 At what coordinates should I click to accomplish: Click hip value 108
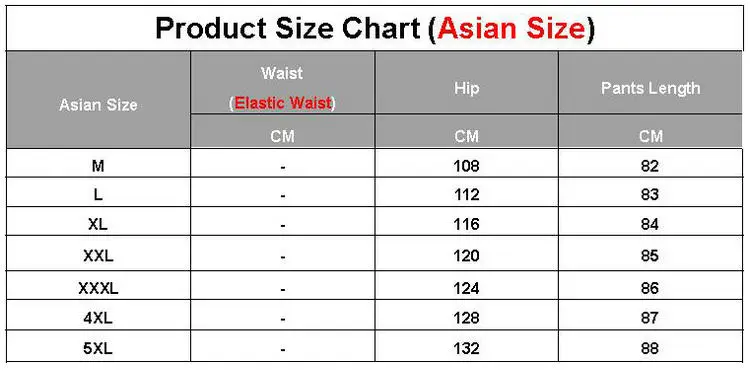[466, 166]
